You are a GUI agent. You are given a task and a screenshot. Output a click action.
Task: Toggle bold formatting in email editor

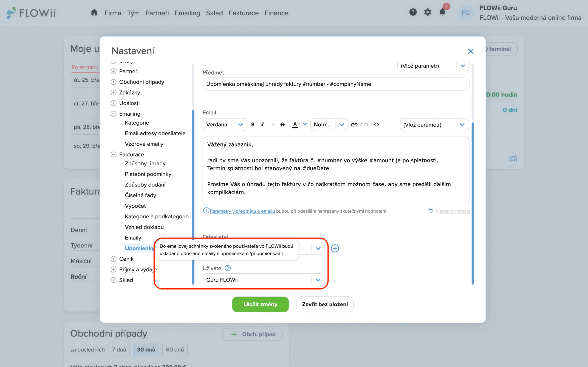coord(253,125)
